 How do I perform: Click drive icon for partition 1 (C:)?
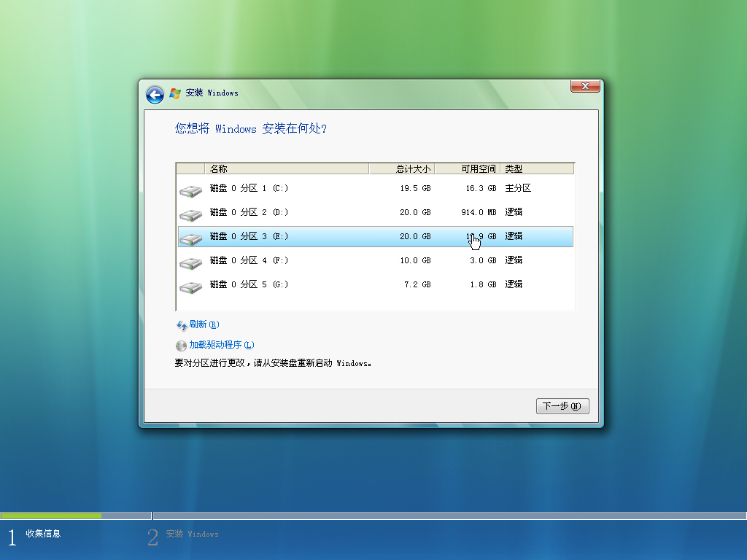[190, 191]
